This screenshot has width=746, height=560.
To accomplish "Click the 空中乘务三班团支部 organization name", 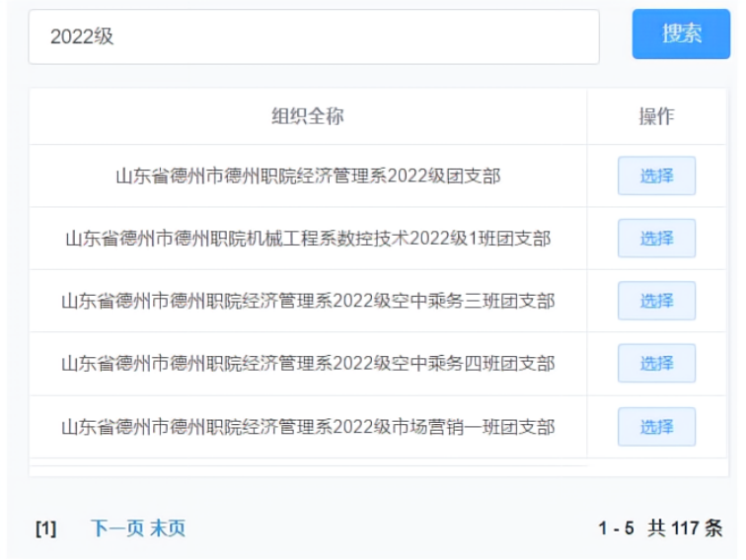I will [x=308, y=301].
